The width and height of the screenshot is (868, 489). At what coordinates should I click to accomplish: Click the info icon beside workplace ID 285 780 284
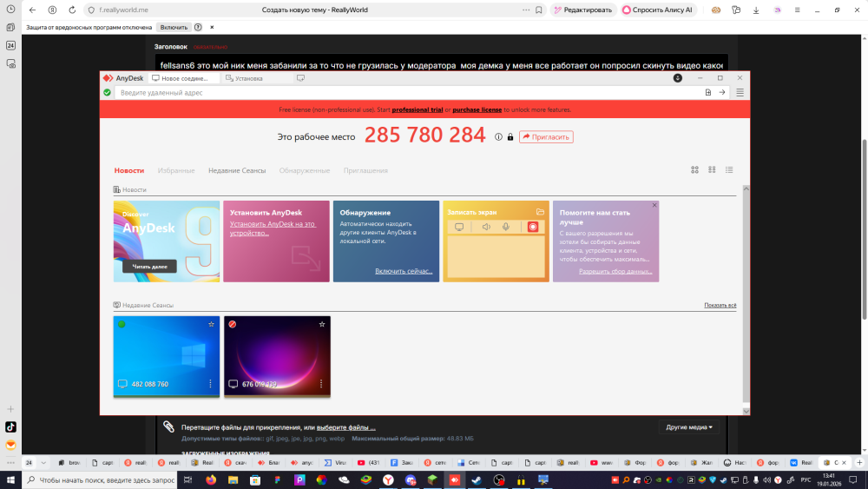tap(498, 136)
